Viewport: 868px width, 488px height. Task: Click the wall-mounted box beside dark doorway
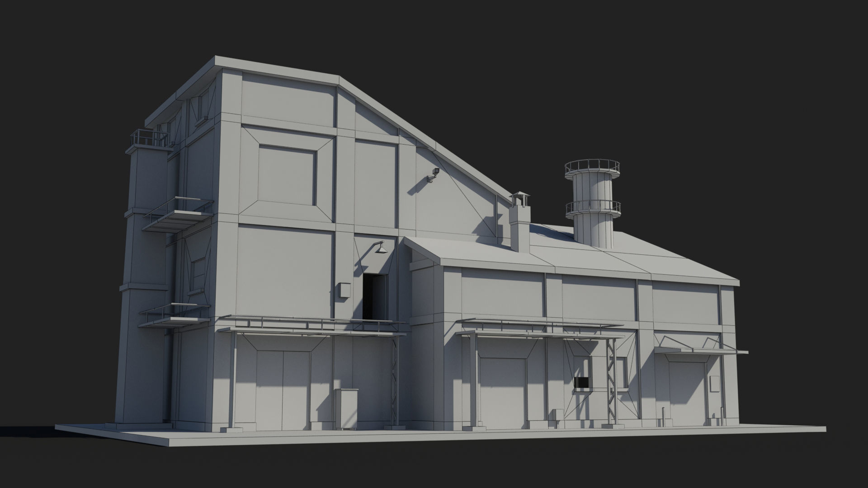coord(344,290)
